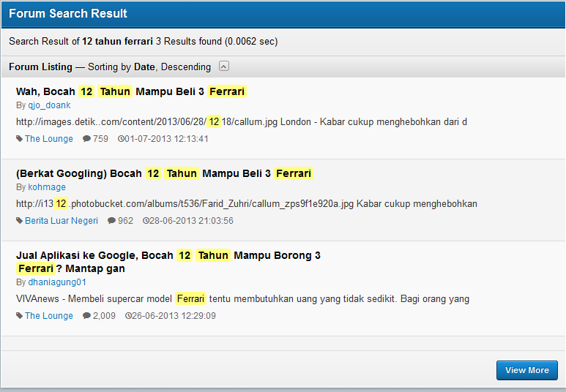Viewport: 566px width, 392px height.
Task: Click comment bubble icon next to 759
Action: [x=86, y=139]
